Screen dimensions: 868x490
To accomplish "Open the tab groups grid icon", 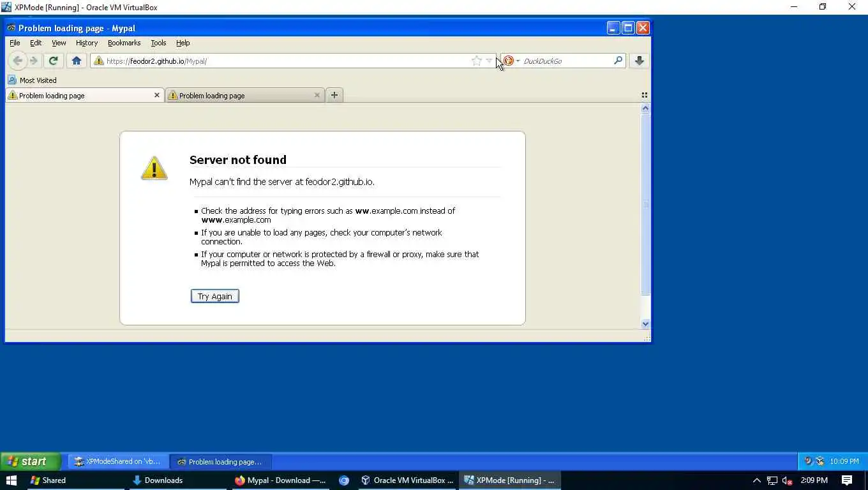I will coord(644,95).
